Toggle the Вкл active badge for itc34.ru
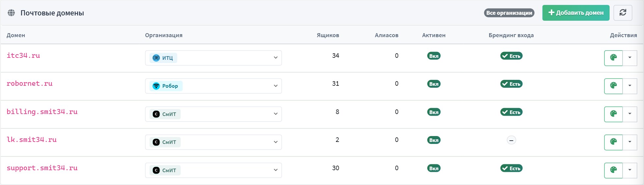The height and width of the screenshot is (185, 644). (434, 56)
